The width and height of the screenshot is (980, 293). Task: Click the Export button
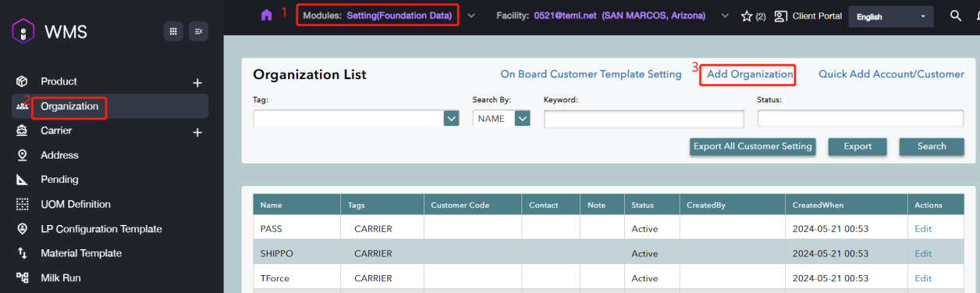[857, 146]
